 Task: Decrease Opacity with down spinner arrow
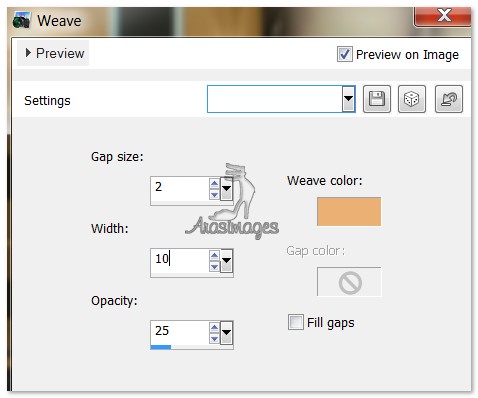click(214, 338)
